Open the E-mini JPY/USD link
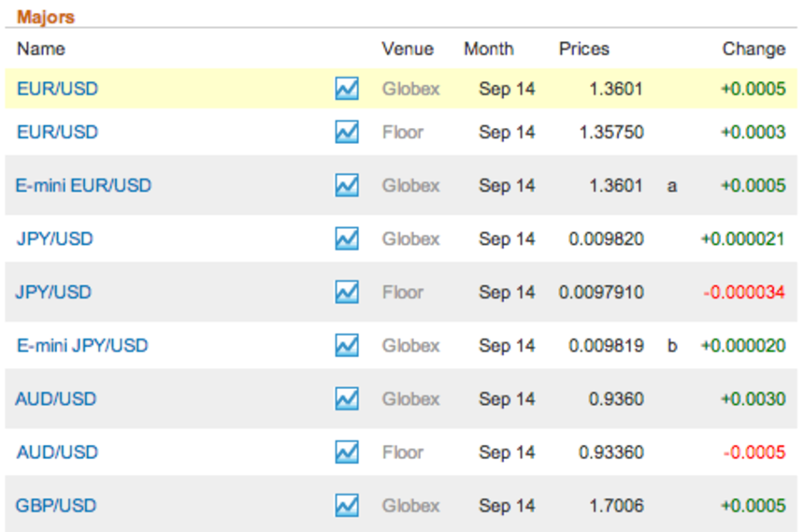Image resolution: width=804 pixels, height=532 pixels. 82,345
